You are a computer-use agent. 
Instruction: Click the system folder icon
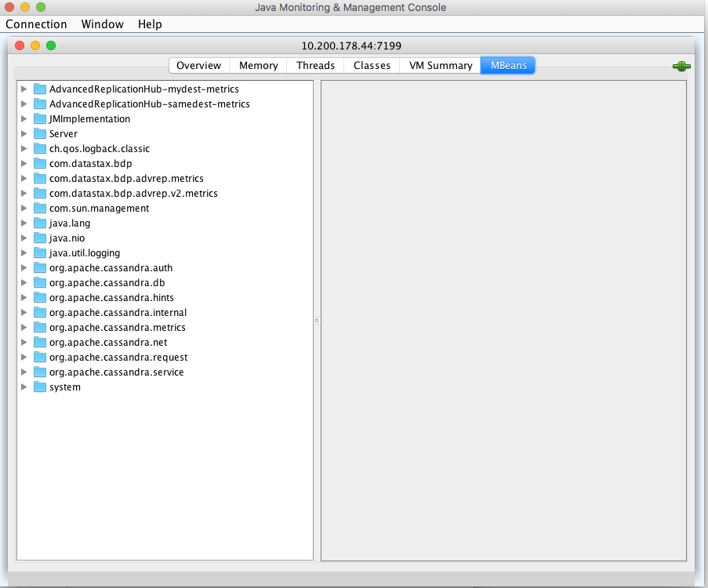[39, 387]
